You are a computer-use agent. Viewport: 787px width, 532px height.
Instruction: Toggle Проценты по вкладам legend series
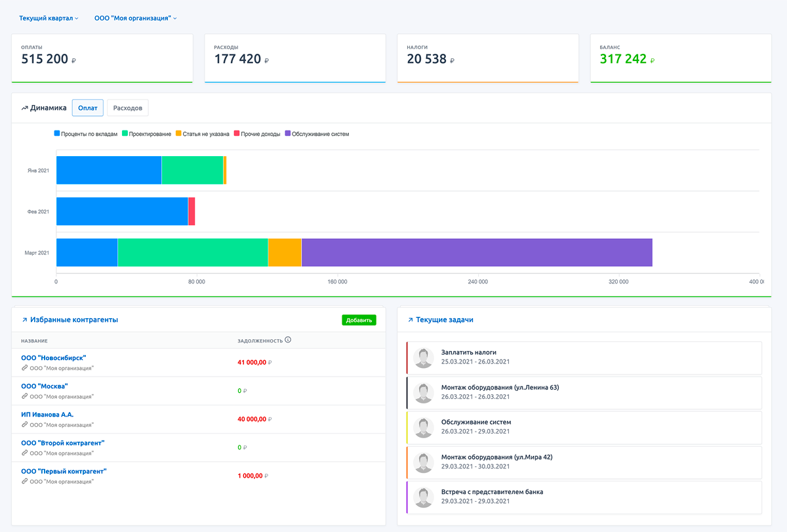pyautogui.click(x=85, y=134)
